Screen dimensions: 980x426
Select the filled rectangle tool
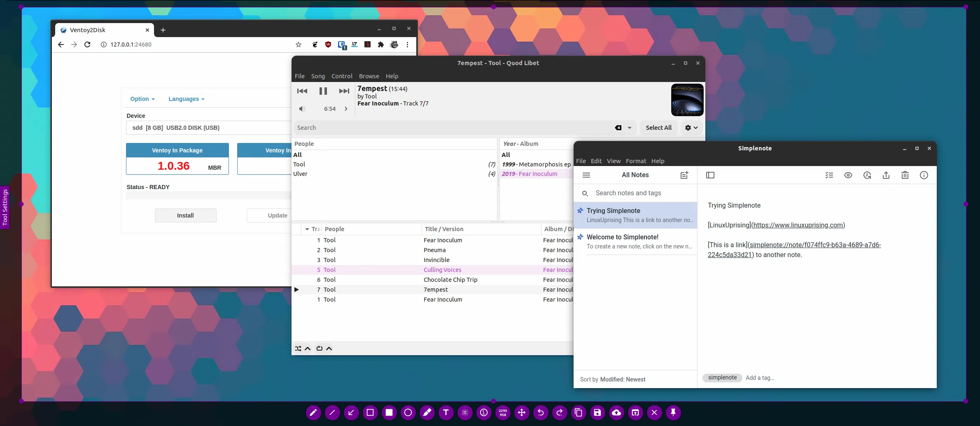tap(389, 412)
